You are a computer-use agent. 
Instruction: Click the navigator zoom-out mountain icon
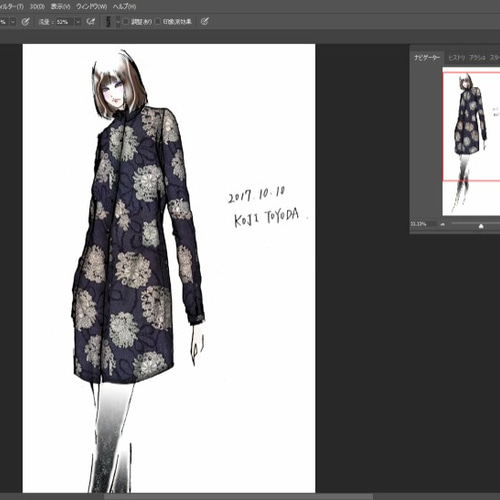(x=442, y=224)
